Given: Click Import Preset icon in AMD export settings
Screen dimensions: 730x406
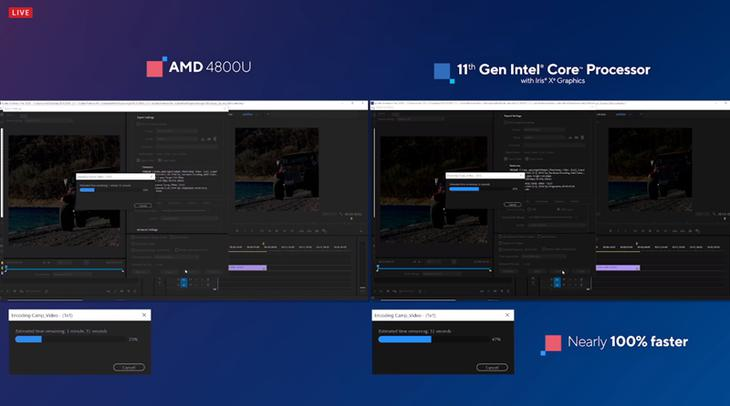Looking at the screenshot, I should pyautogui.click(x=209, y=139).
